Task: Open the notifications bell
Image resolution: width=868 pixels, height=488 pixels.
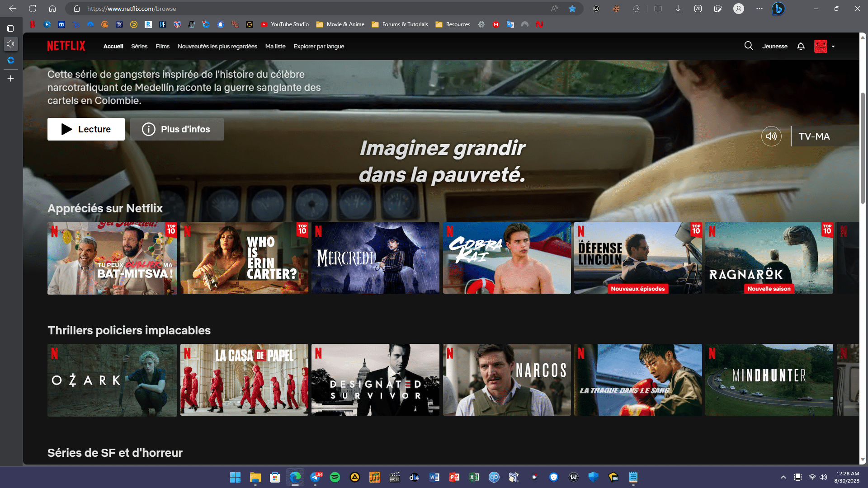Action: click(x=801, y=46)
